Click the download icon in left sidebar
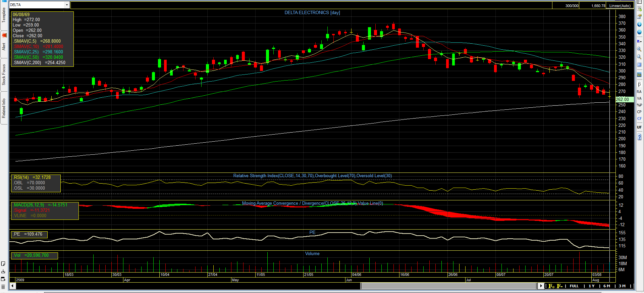The width and height of the screenshot is (644, 293). click(x=3, y=271)
